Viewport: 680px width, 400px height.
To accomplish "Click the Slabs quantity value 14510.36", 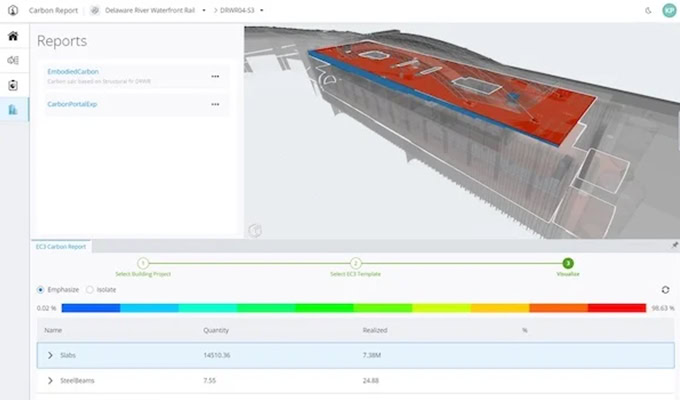I will click(217, 355).
